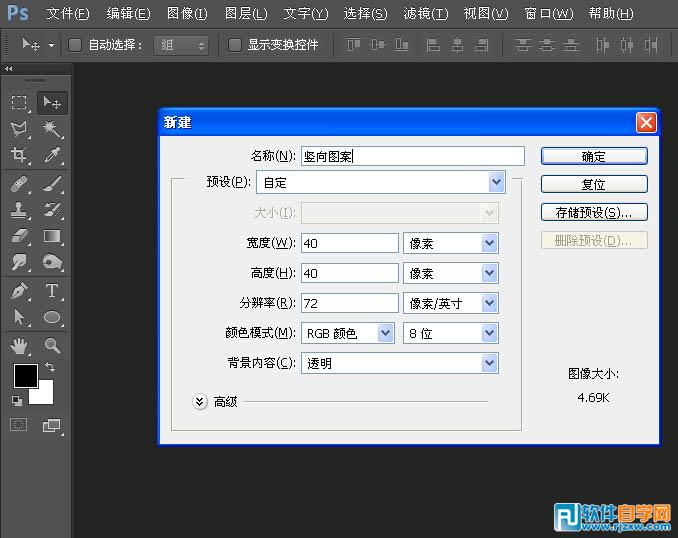
Task: Open the Color Mode RGB dropdown
Action: (x=385, y=333)
